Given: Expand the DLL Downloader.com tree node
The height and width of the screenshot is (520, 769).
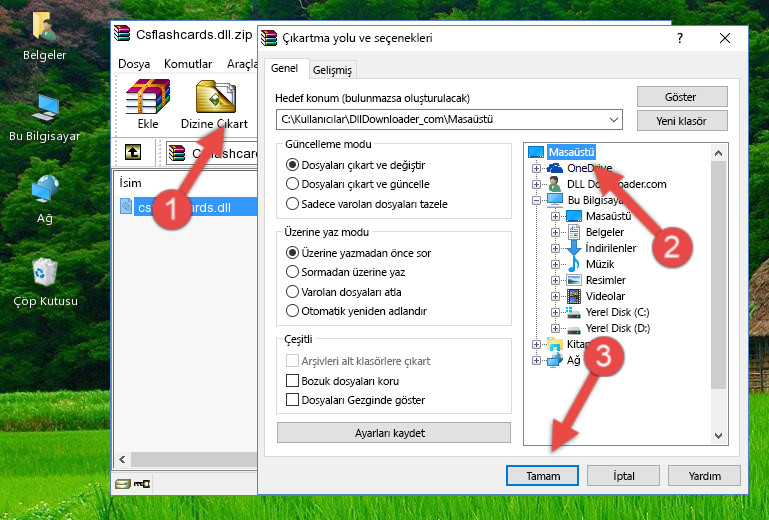Looking at the screenshot, I should click(536, 184).
